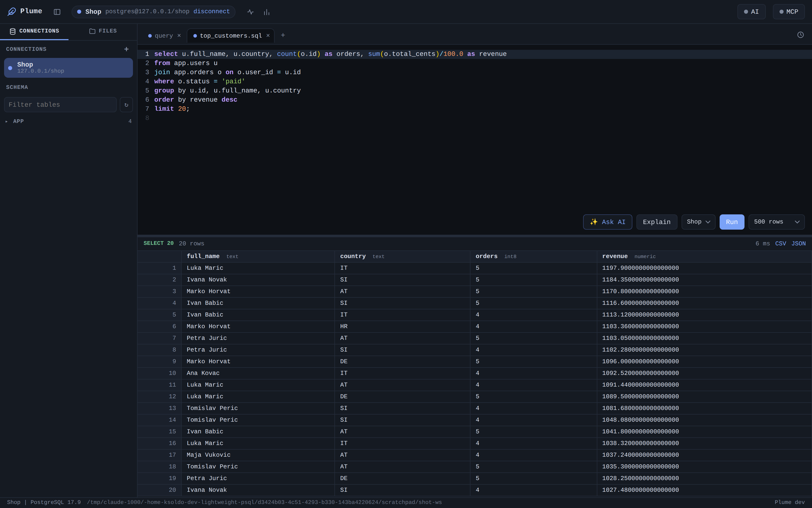Viewport: 812px width, 508px height.
Task: Click the Plume feather logo icon
Action: pos(12,12)
